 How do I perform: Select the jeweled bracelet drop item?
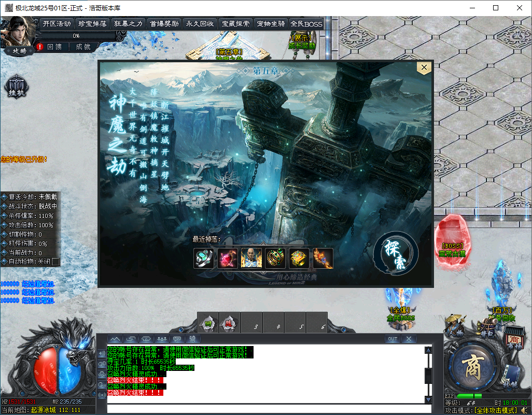[x=275, y=258]
